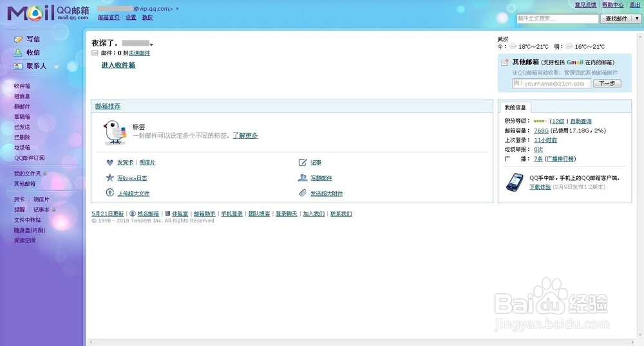This screenshot has height=346, width=644.
Task: Open 邮箱首页 in top navigation
Action: coord(109,17)
